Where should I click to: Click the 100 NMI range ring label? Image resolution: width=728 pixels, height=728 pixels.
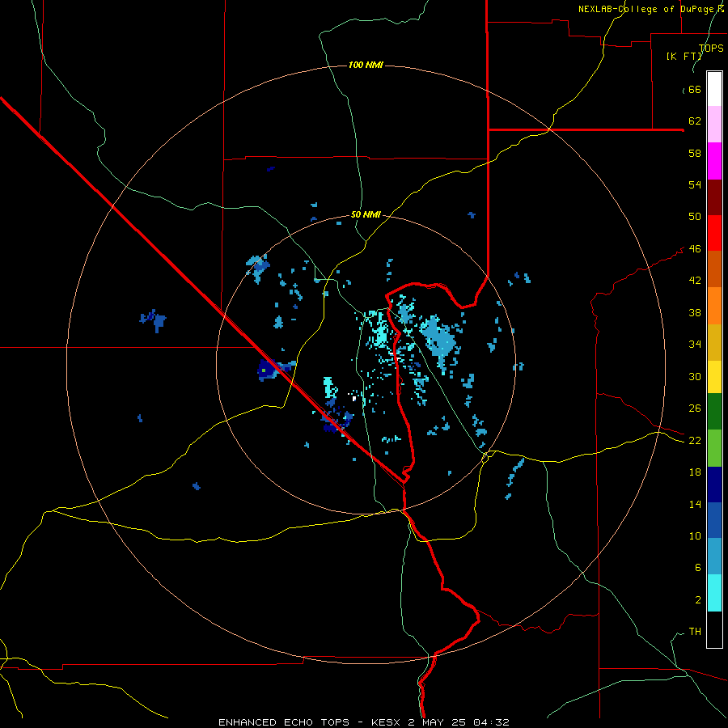click(366, 65)
